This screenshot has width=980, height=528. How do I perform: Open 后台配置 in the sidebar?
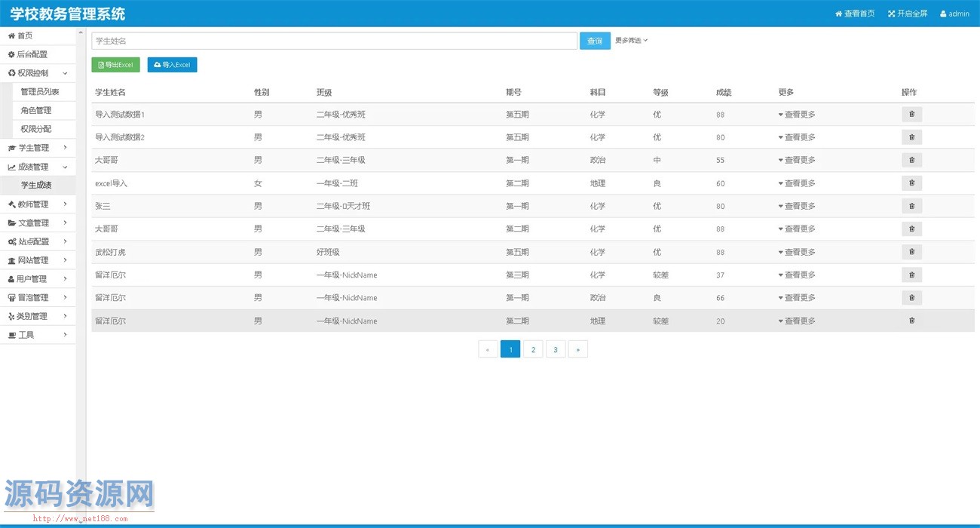point(38,54)
